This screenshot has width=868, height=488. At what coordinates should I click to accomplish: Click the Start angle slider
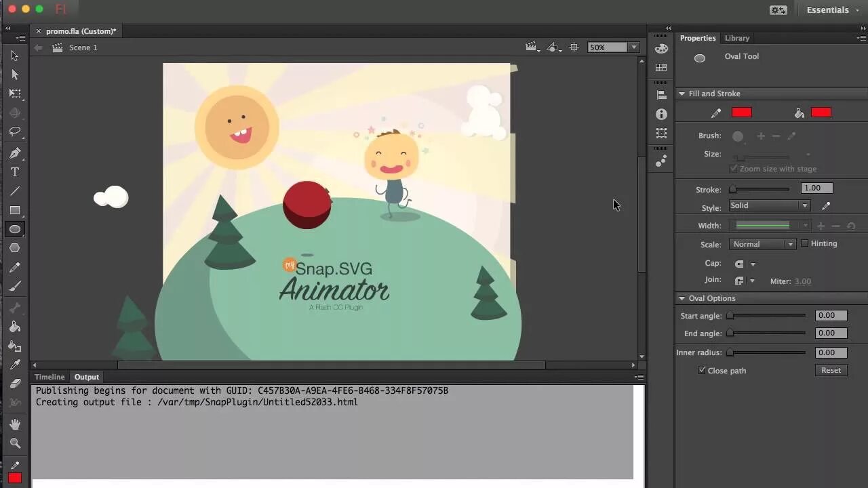tap(766, 315)
